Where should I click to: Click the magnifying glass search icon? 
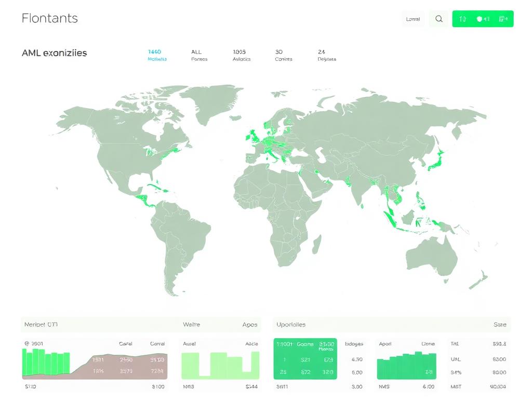pyautogui.click(x=439, y=19)
